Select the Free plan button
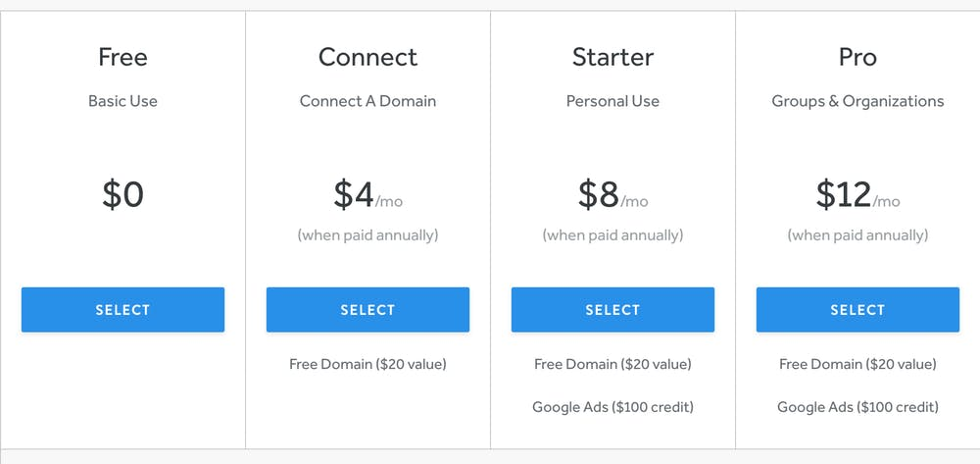 122,310
